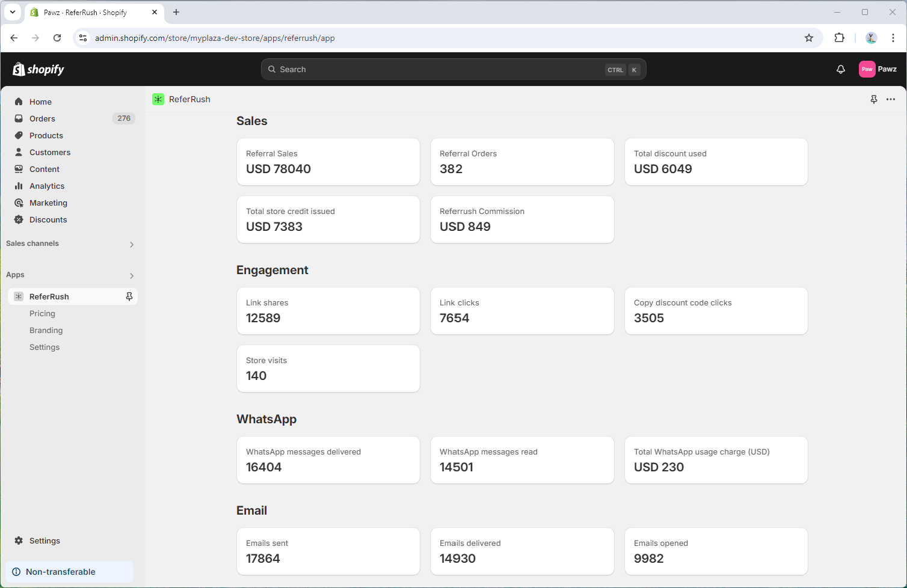Image resolution: width=907 pixels, height=588 pixels.
Task: Open the Branding page of ReferRush
Action: pos(46,330)
